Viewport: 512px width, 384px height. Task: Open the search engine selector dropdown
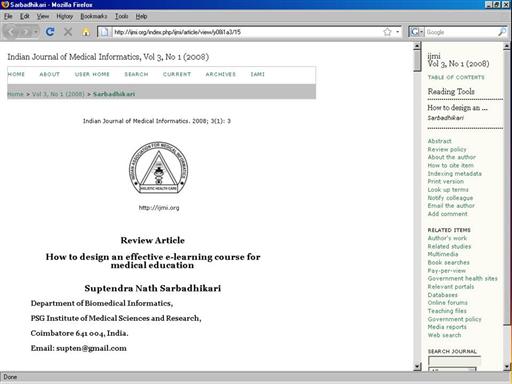(x=417, y=32)
